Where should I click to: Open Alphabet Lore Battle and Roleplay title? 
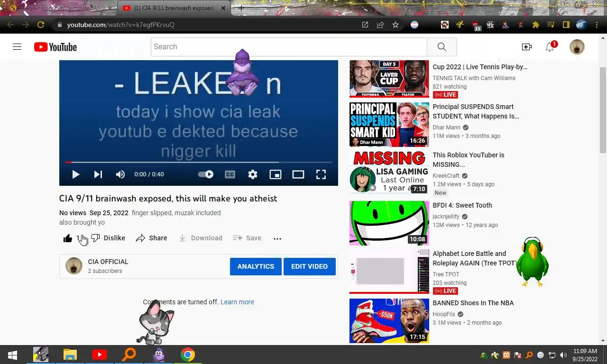tap(474, 258)
